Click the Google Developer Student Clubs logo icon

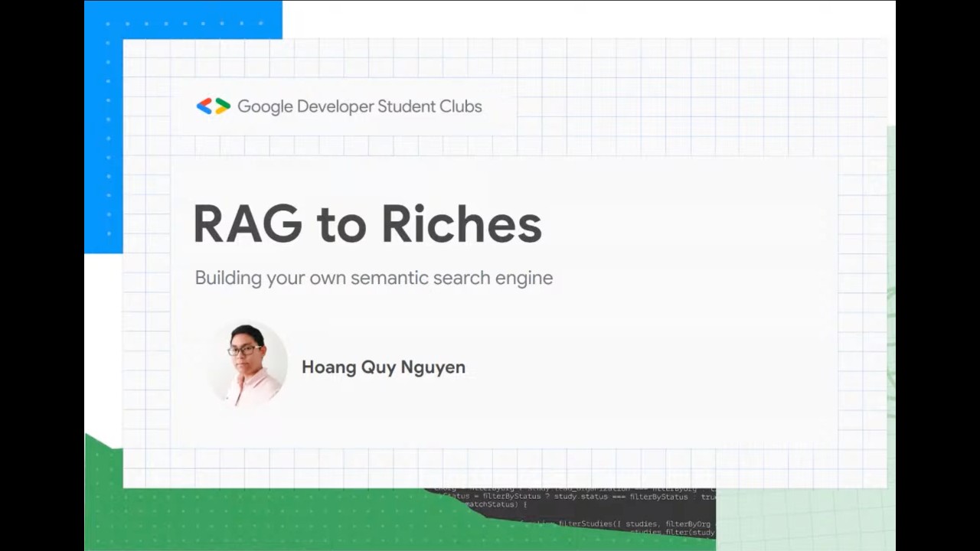pos(213,106)
